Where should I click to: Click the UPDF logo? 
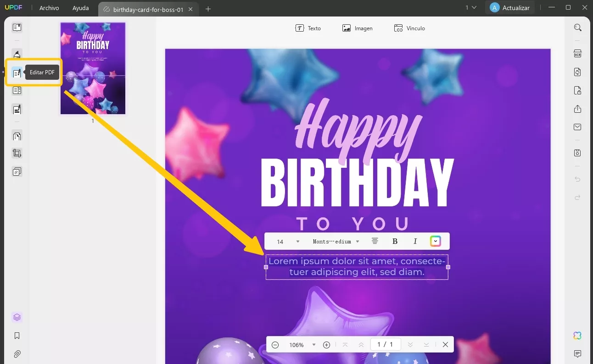click(13, 8)
